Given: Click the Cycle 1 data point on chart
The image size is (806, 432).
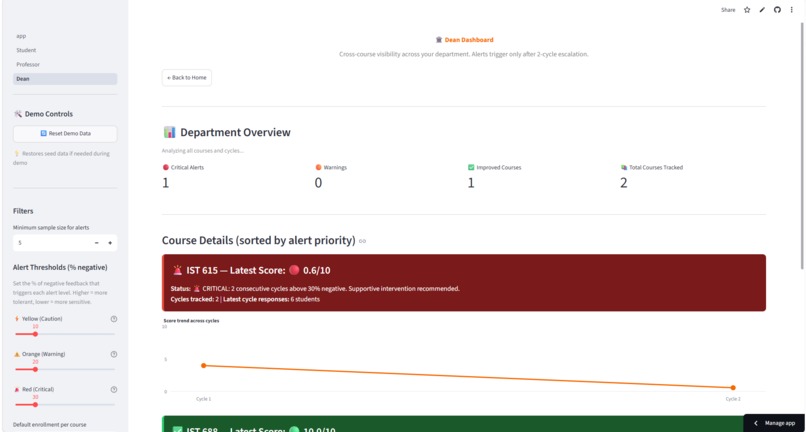Looking at the screenshot, I should [204, 366].
